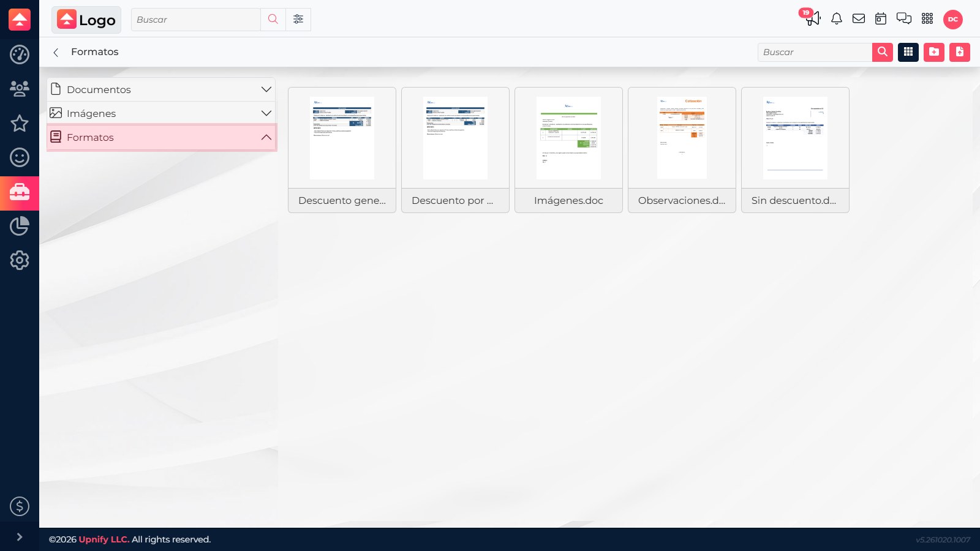The width and height of the screenshot is (980, 551).
Task: Open the Descuento gene... document thumbnail
Action: pyautogui.click(x=342, y=138)
